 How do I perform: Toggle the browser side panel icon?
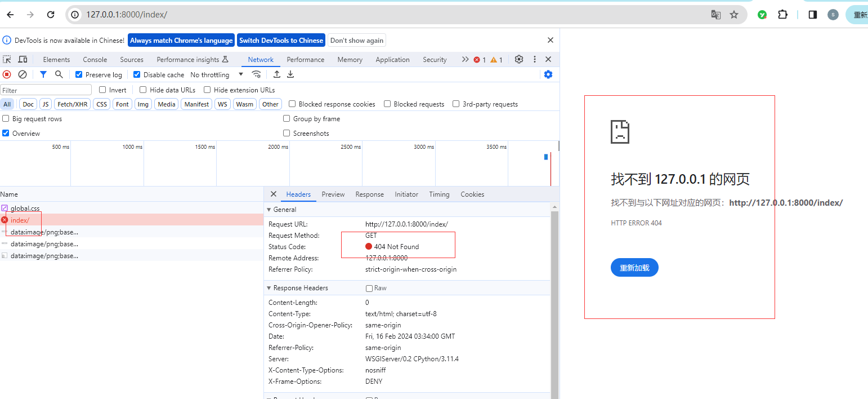813,15
